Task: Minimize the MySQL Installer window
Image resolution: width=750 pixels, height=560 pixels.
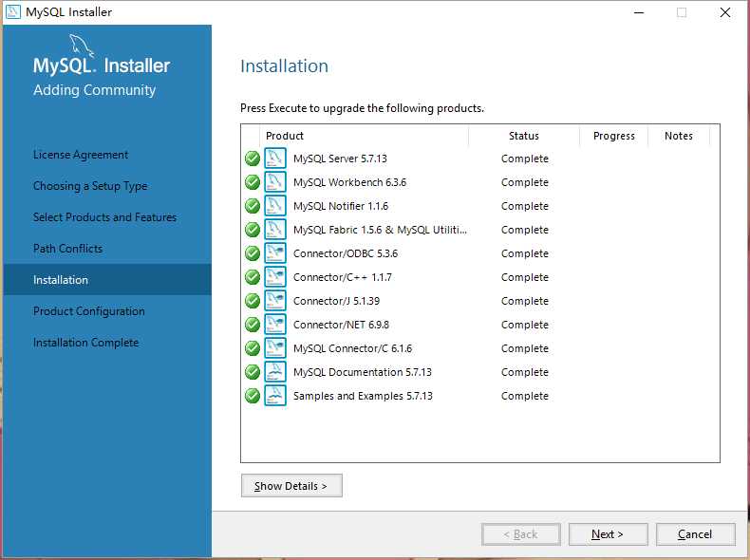Action: click(639, 12)
